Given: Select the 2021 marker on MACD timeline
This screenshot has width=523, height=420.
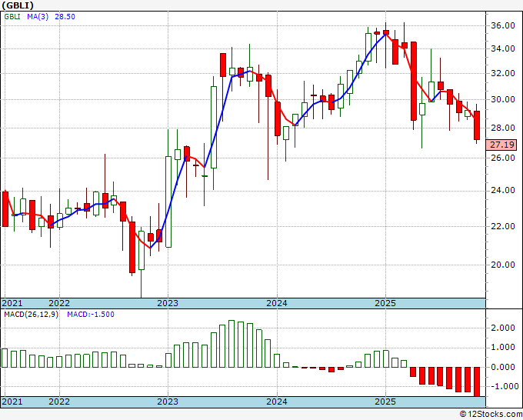Looking at the screenshot, I should pyautogui.click(x=12, y=401).
